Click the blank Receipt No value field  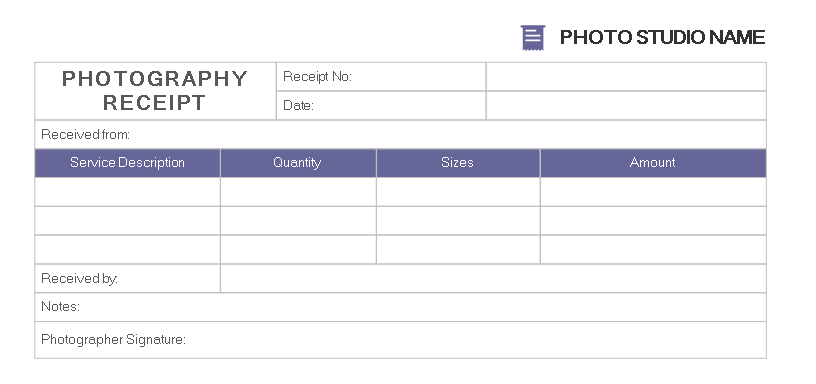(x=626, y=76)
